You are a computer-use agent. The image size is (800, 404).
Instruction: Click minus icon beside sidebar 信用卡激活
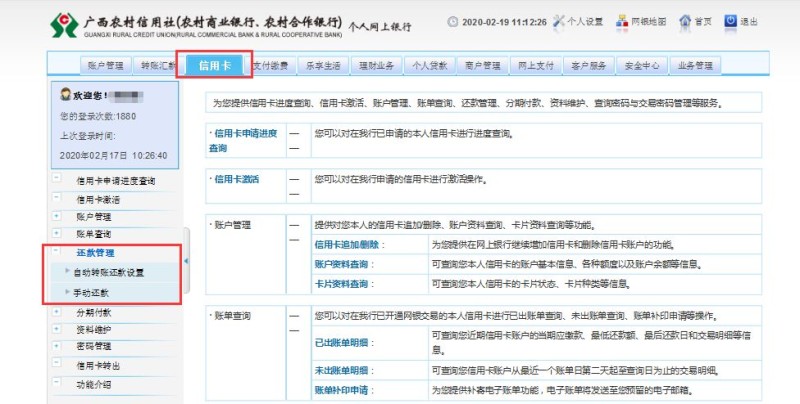click(x=57, y=197)
